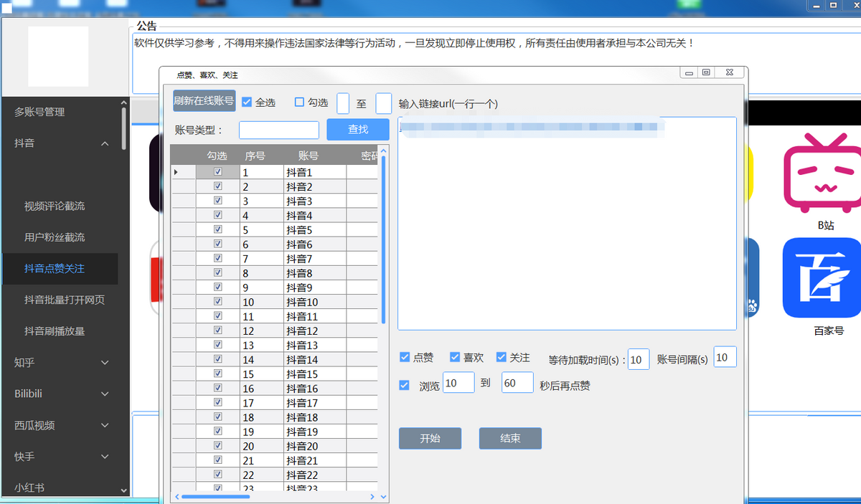Screen dimensions: 861x504
Task: Click the 勾选 column header
Action: [x=217, y=156]
